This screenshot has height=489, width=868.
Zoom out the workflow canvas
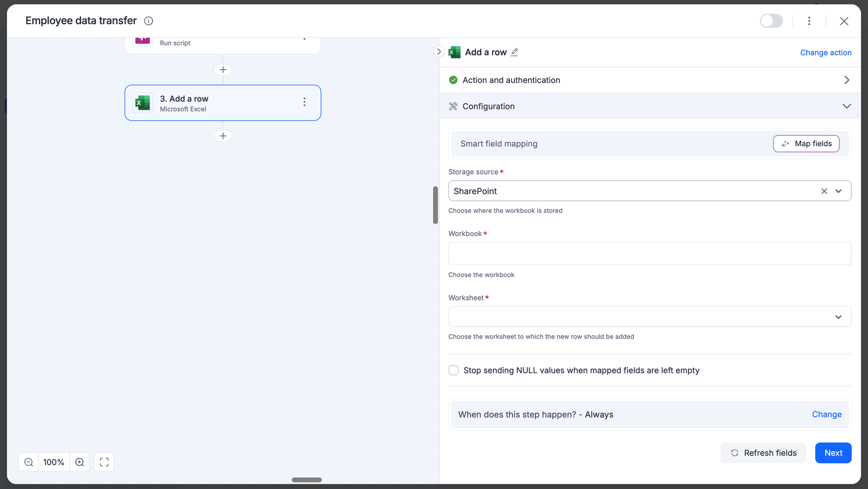(x=29, y=462)
